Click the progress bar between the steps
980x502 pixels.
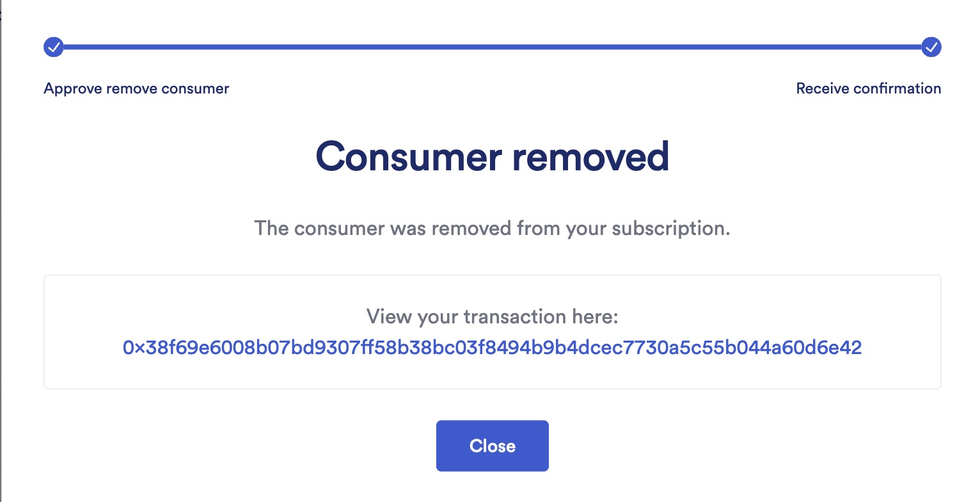point(493,47)
